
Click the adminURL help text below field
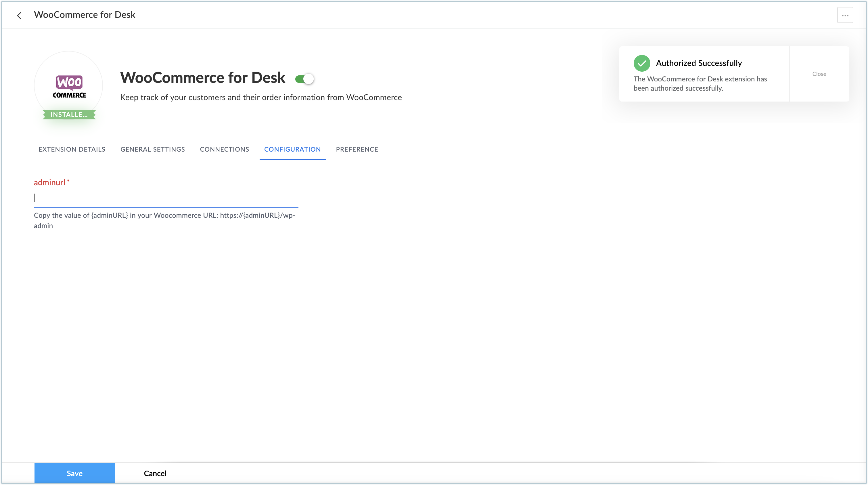pos(164,220)
